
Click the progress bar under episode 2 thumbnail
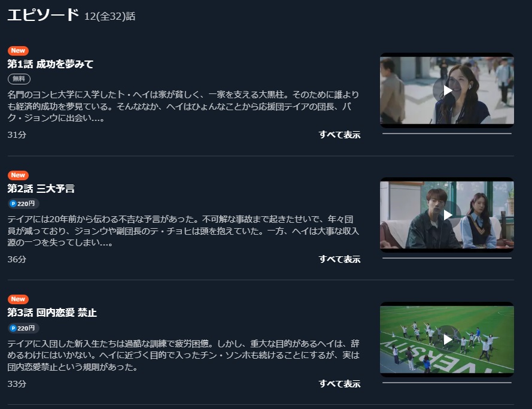tap(447, 258)
